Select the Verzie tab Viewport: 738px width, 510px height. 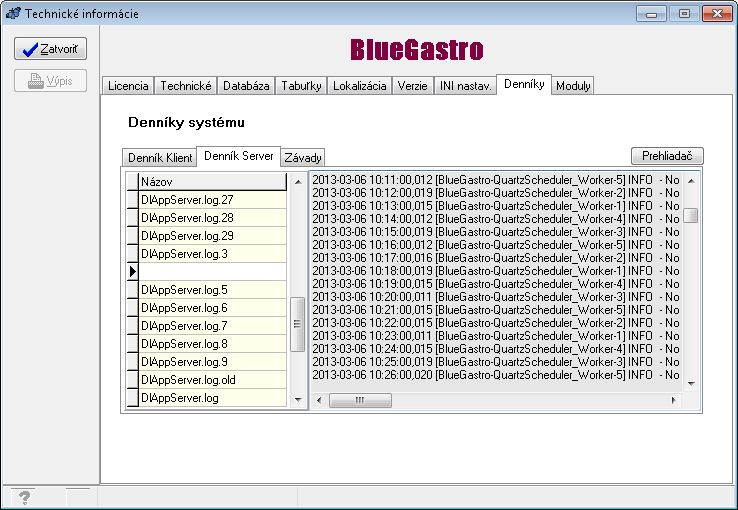pyautogui.click(x=412, y=86)
